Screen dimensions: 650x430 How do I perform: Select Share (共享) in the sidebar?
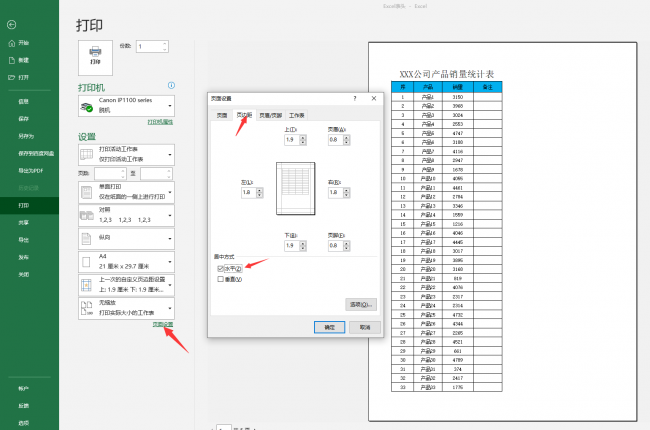click(x=24, y=223)
